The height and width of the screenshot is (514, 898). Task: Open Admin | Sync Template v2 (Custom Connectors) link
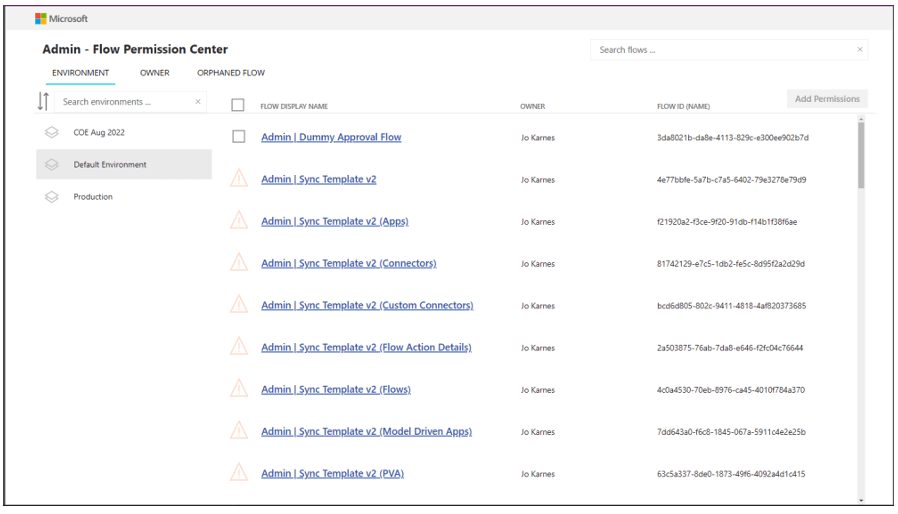pyautogui.click(x=367, y=306)
